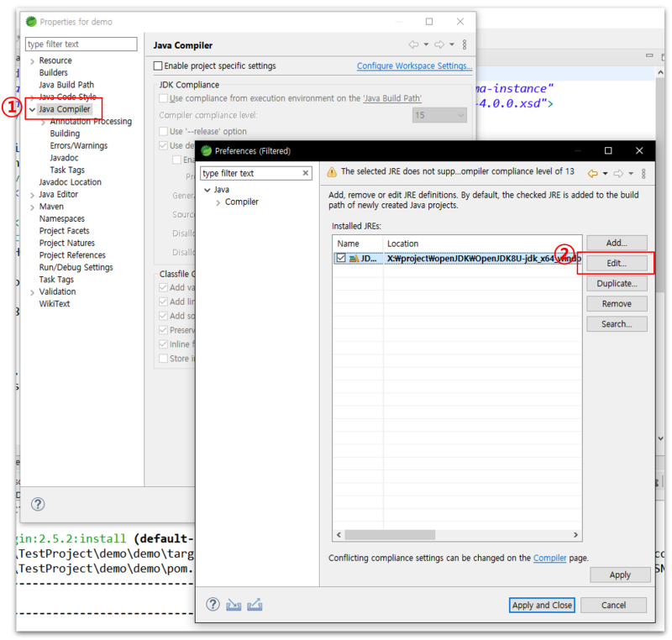Click the Apply button

click(x=620, y=574)
